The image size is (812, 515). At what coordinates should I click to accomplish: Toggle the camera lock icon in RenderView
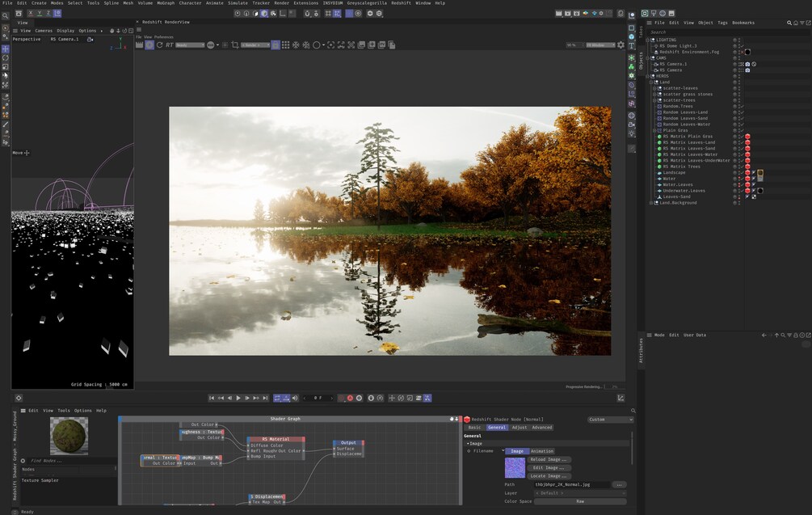pos(276,45)
